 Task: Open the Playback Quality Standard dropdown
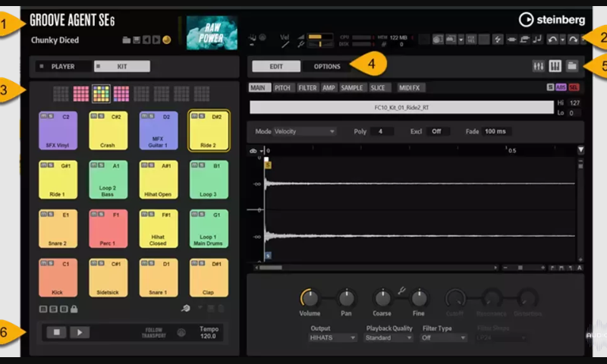tap(388, 337)
